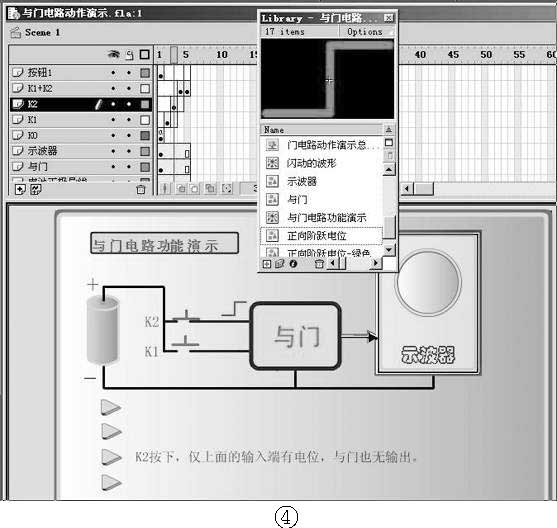Toggle outline square of K1+K2 layer
This screenshot has width=557, height=528.
point(145,88)
